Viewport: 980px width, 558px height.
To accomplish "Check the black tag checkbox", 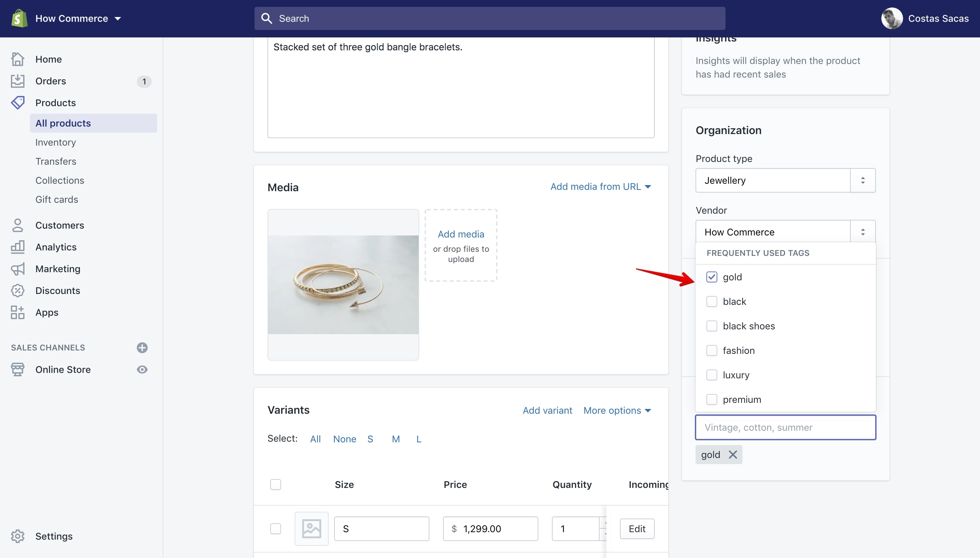I will 712,301.
